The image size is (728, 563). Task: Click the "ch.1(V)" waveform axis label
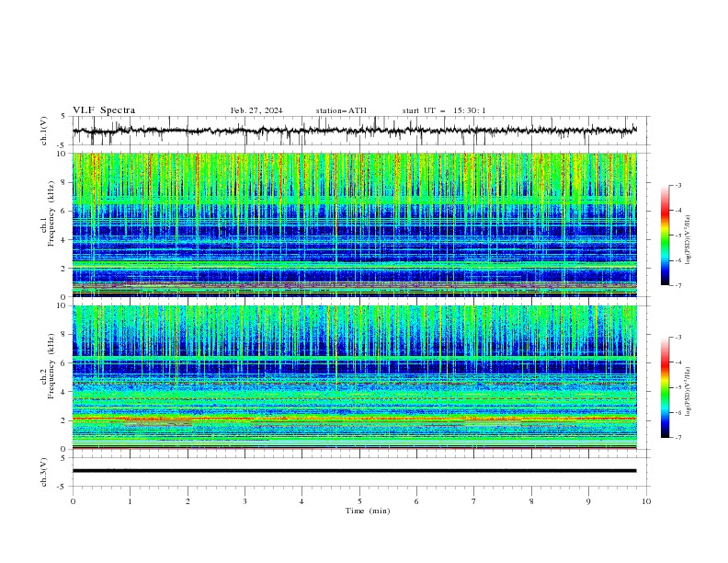(x=44, y=131)
